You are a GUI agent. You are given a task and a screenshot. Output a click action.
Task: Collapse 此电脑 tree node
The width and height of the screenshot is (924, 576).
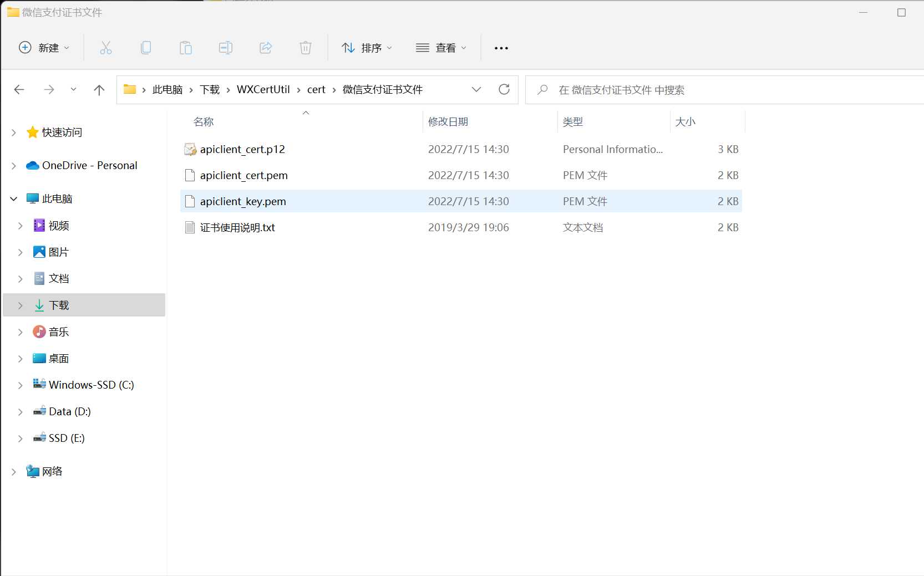14,198
